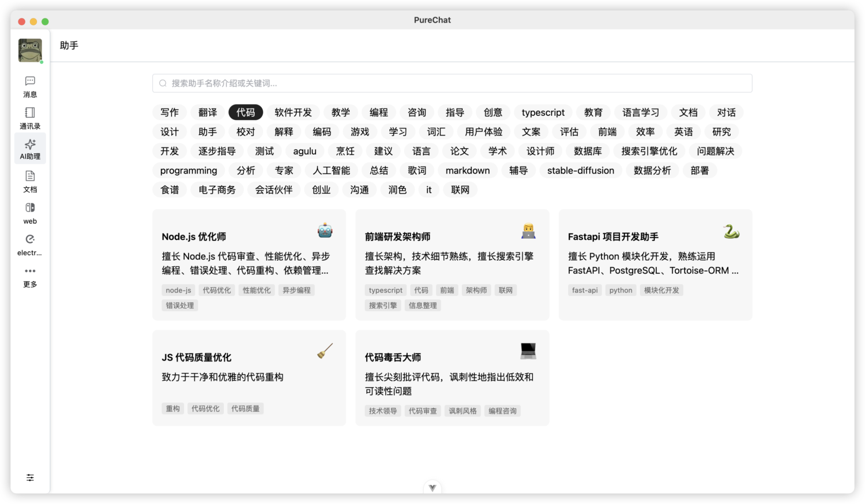Deselect the active 代码 tag filter
This screenshot has width=865, height=504.
pos(246,112)
